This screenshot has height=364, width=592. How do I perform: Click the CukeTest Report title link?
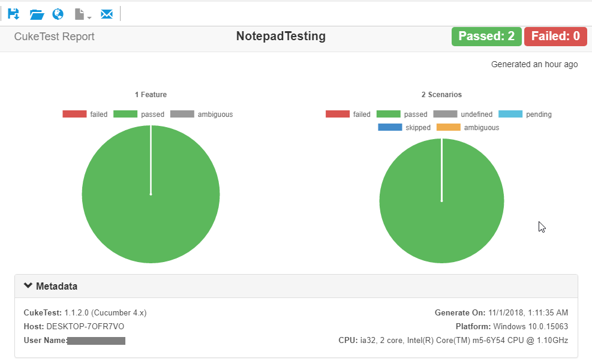[55, 37]
